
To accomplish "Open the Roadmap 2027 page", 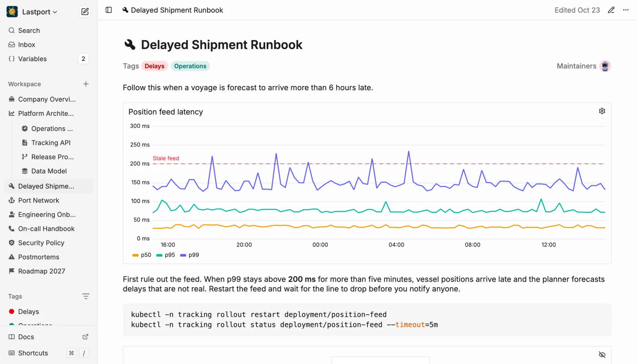I will point(49,271).
